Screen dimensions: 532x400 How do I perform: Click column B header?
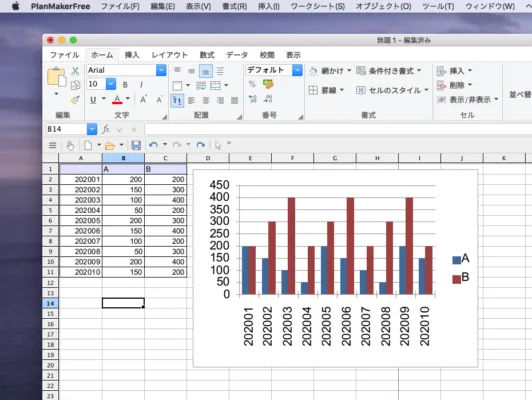[x=123, y=158]
